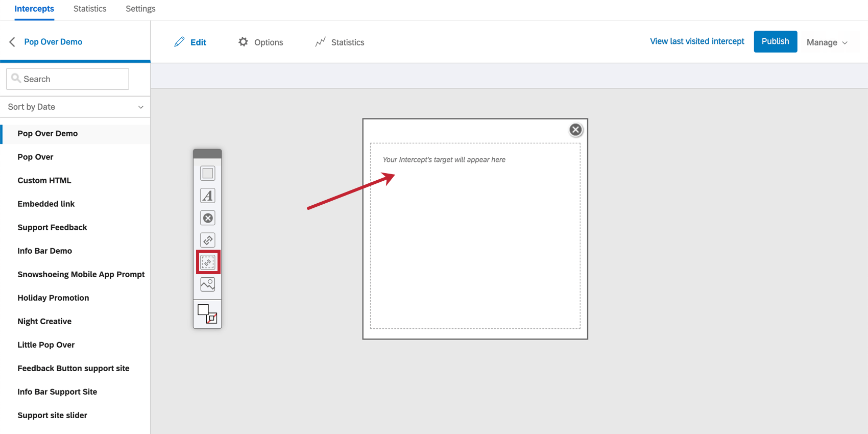Select the embedded target tool
The width and height of the screenshot is (868, 434).
[208, 262]
